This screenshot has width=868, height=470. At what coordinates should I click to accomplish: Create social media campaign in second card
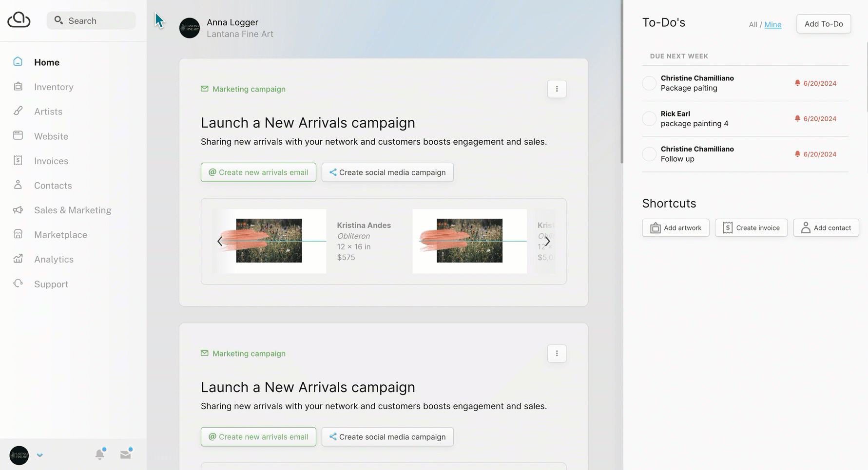[x=387, y=437]
